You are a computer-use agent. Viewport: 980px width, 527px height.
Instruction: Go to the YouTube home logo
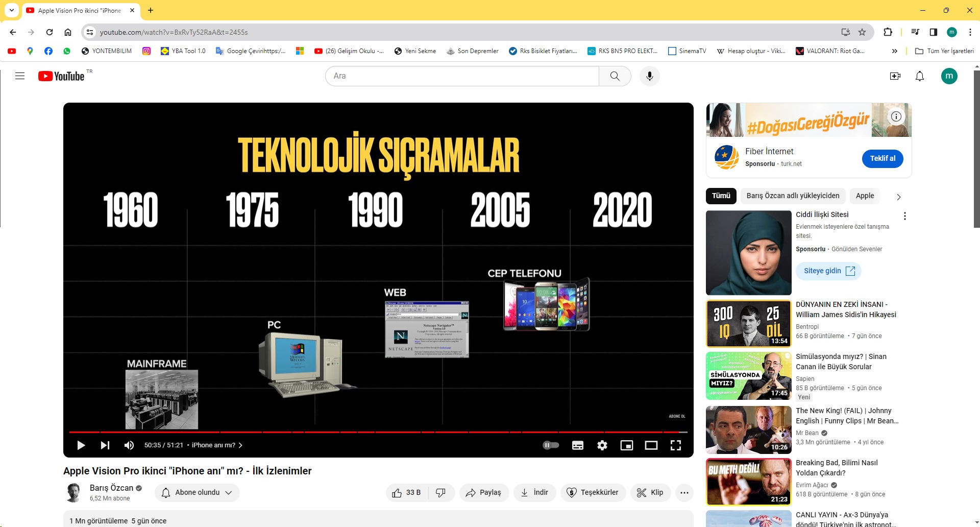(x=61, y=76)
